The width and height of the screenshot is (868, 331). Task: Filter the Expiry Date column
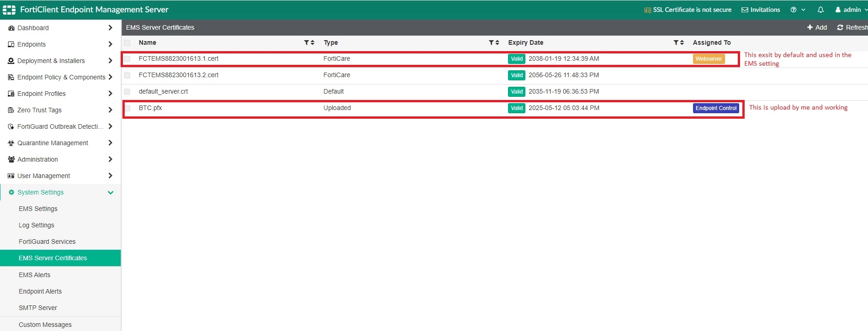click(676, 42)
